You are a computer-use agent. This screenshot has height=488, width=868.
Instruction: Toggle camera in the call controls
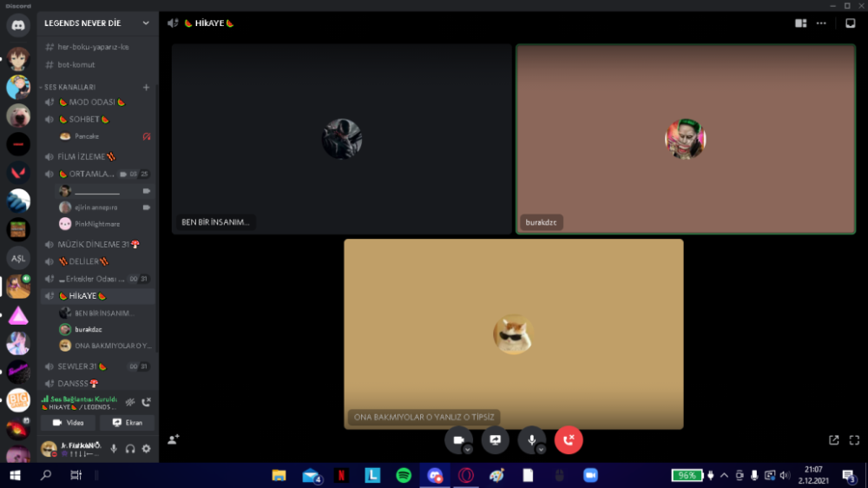457,440
